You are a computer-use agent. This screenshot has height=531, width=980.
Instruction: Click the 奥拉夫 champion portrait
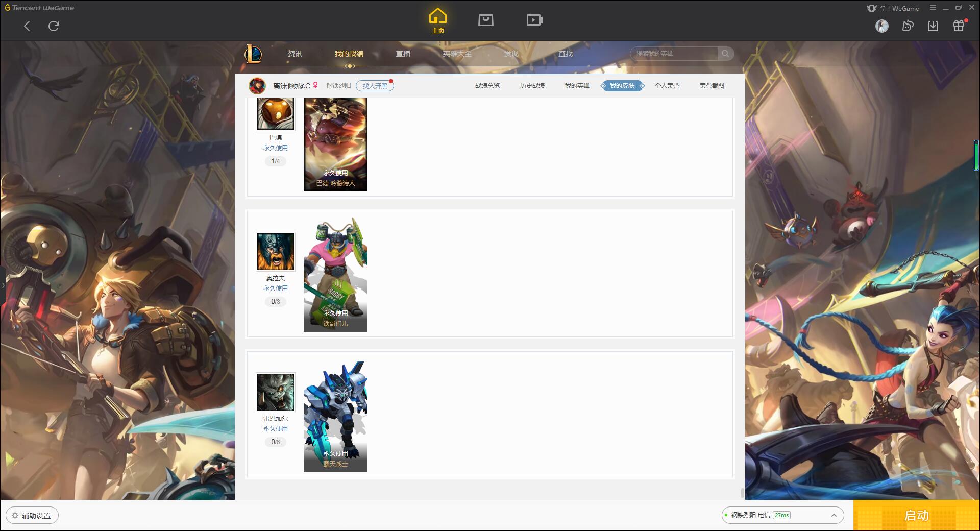276,252
